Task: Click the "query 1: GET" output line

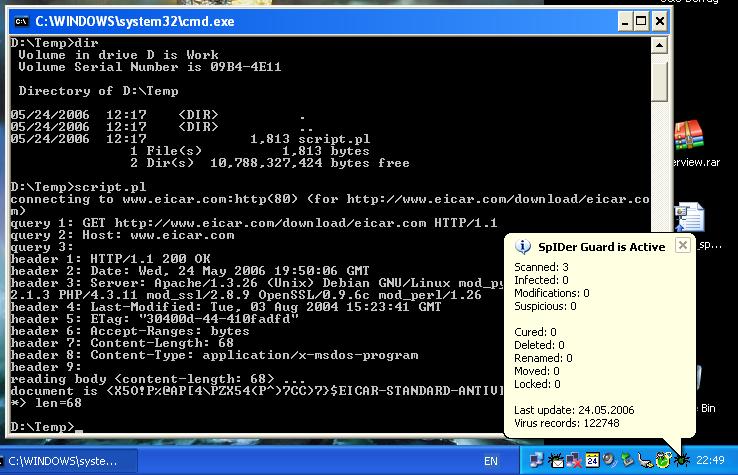Action: [x=254, y=223]
